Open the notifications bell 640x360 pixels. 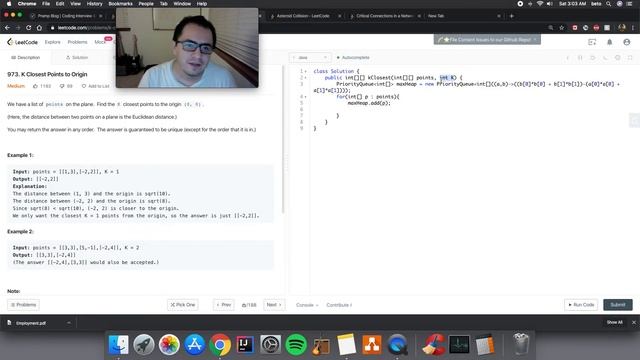pyautogui.click(x=609, y=42)
